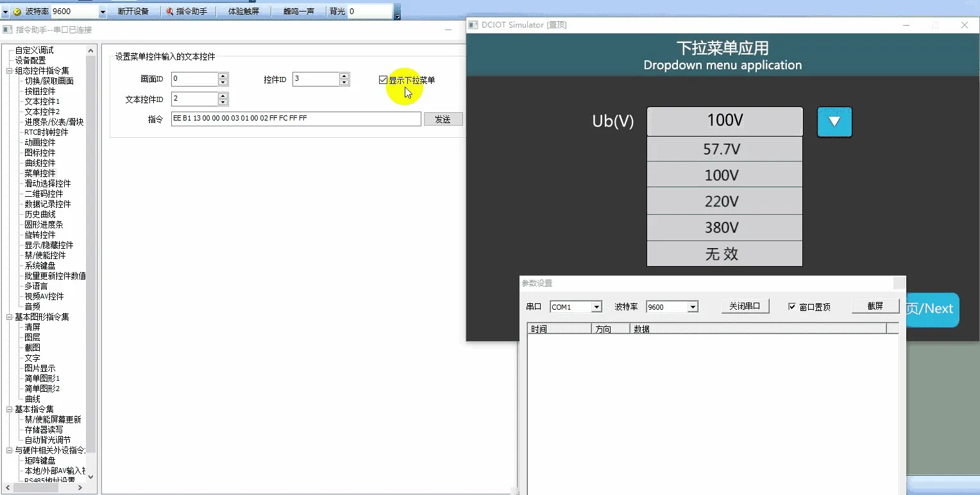Collapse the 组态控件指令集 tree node

[10, 71]
